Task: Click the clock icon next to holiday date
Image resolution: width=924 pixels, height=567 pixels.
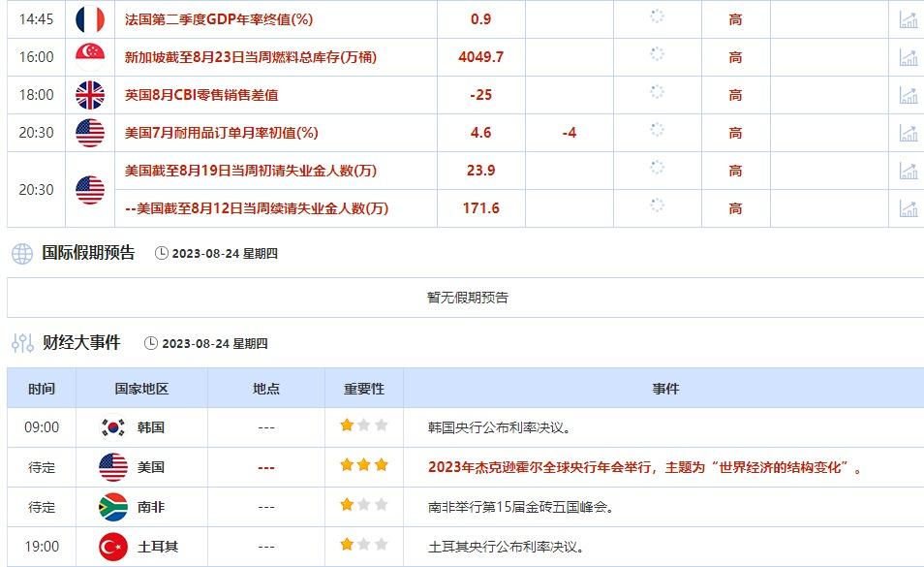Action: pyautogui.click(x=161, y=254)
